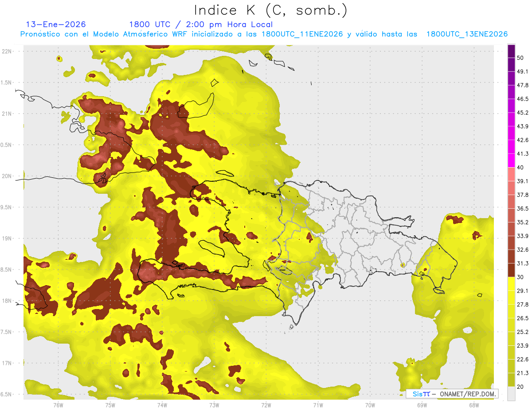Viewport: 532px width, 411px height.
Task: Select the '18N' latitude label
Action: (x=8, y=301)
